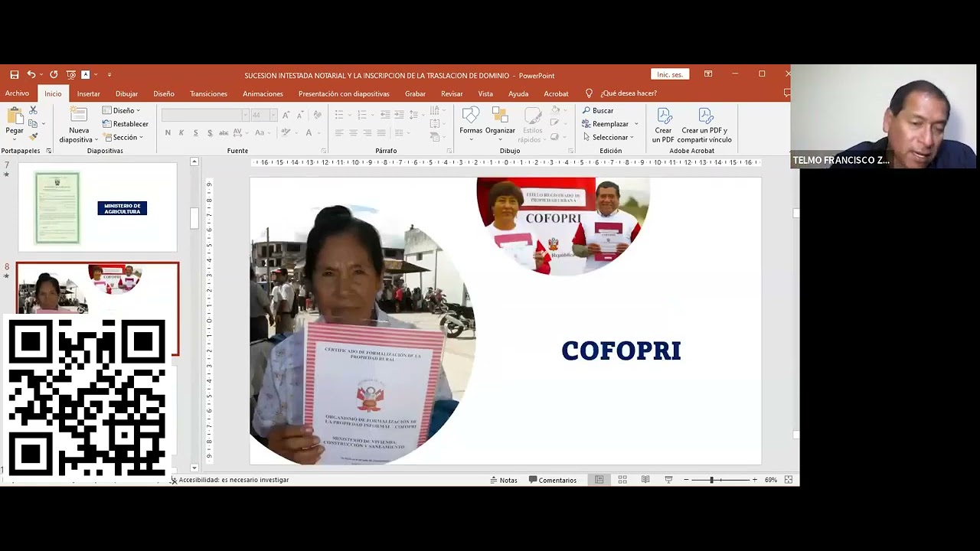Click the Inic. ses. sign-in button
The width and height of the screenshot is (980, 551).
(x=670, y=74)
